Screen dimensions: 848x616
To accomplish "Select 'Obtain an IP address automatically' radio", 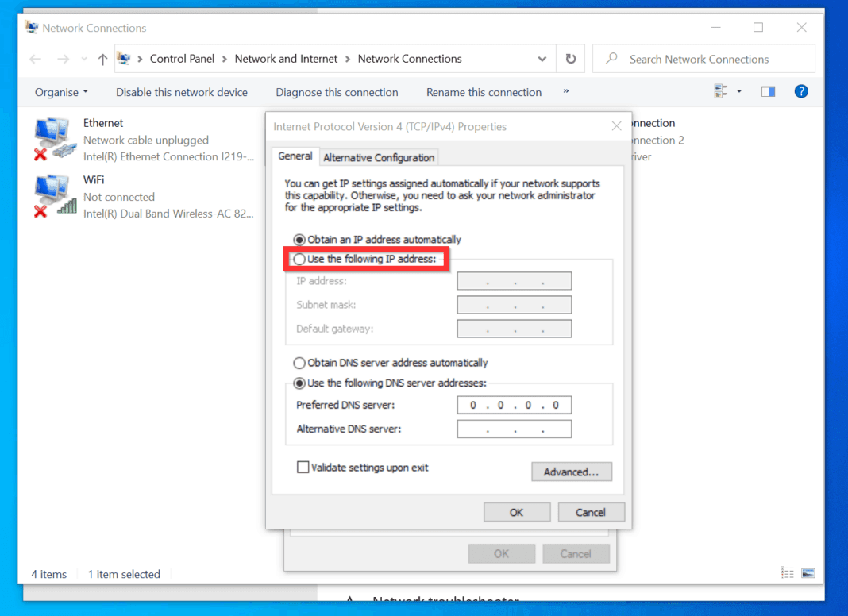I will (x=299, y=240).
